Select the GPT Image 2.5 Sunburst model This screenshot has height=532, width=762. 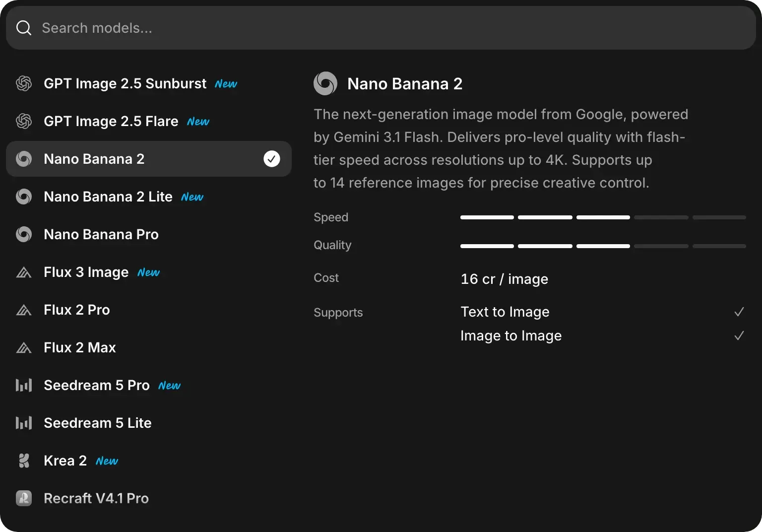click(x=149, y=83)
